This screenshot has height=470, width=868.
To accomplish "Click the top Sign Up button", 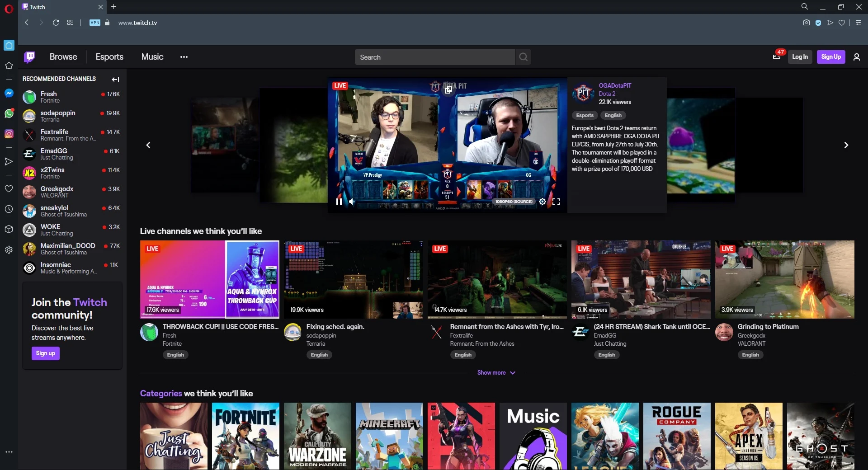I will point(831,57).
